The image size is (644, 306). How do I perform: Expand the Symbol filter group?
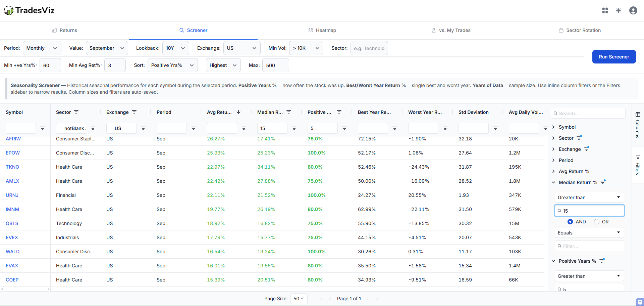[553, 127]
